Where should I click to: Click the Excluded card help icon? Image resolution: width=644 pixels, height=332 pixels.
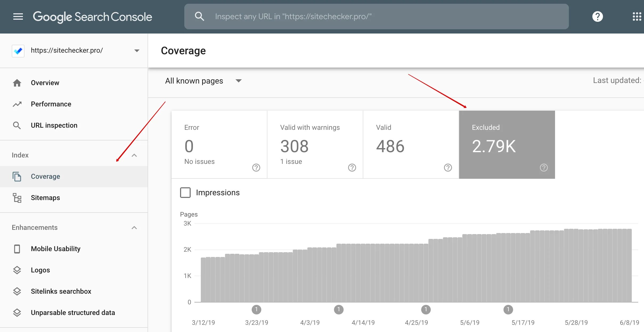(x=544, y=168)
